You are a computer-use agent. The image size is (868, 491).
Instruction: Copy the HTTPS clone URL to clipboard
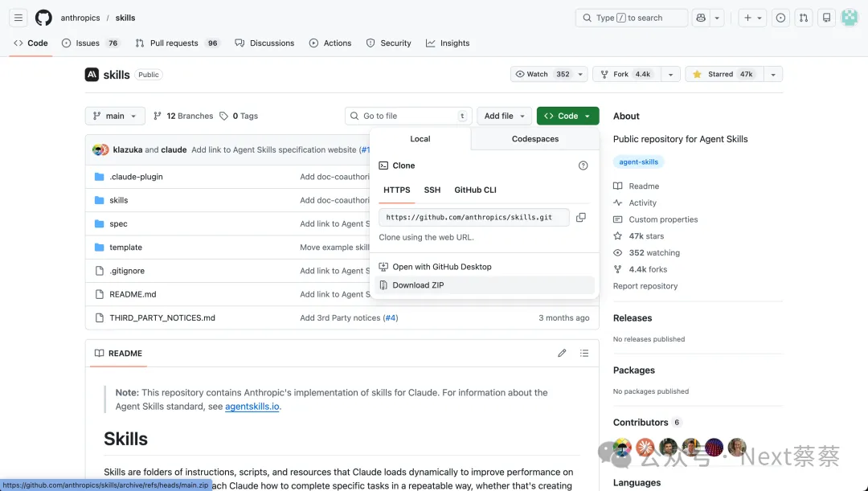581,217
